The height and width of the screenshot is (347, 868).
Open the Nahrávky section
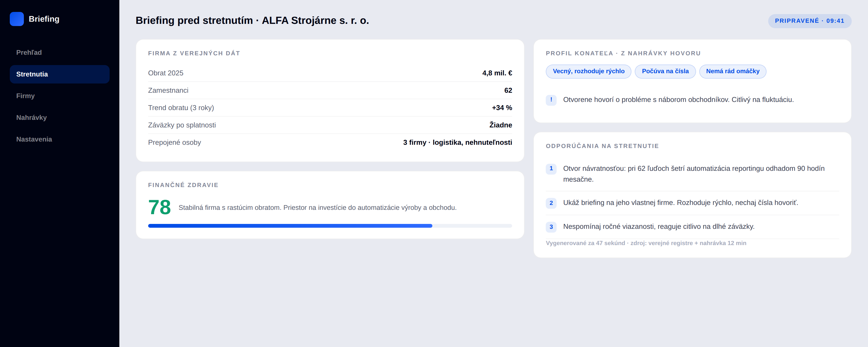click(x=60, y=118)
